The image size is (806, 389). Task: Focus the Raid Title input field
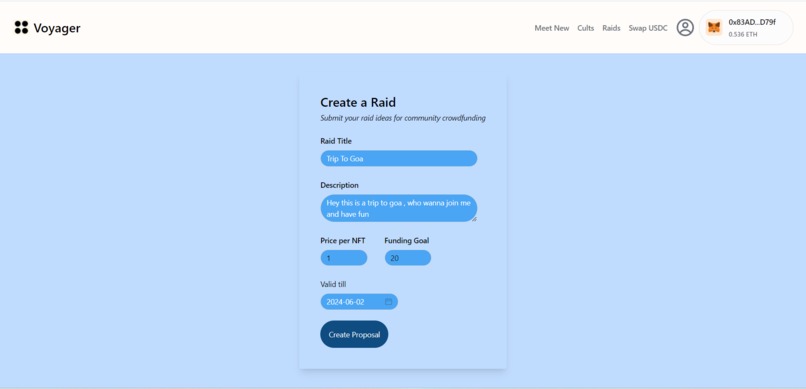click(399, 158)
